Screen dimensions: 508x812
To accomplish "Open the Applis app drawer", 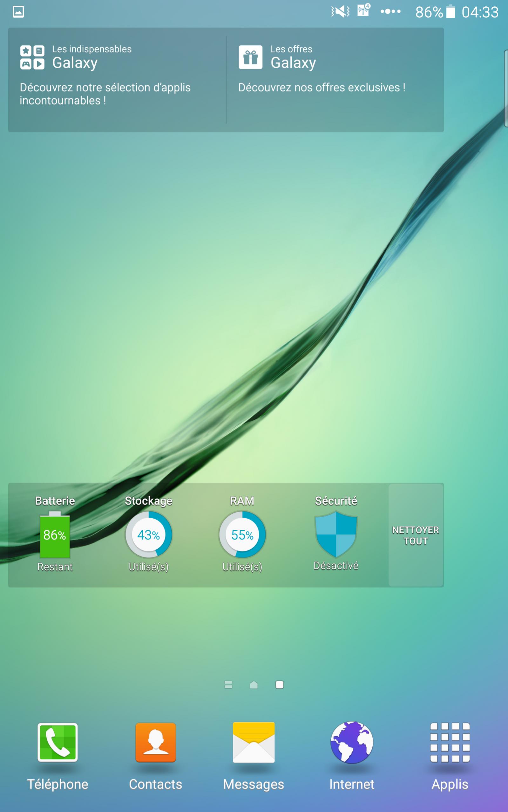I will tap(450, 742).
